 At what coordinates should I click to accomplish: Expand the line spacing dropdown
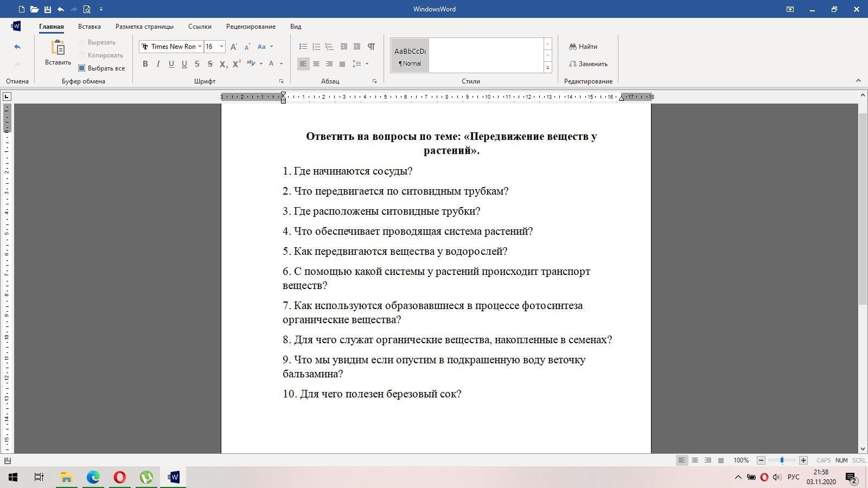(367, 64)
